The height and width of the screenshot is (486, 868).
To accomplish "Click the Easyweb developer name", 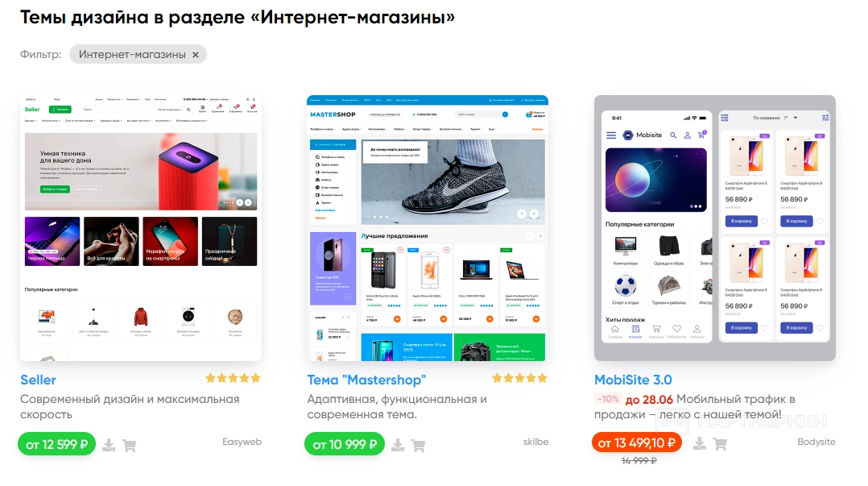I will coord(242,442).
